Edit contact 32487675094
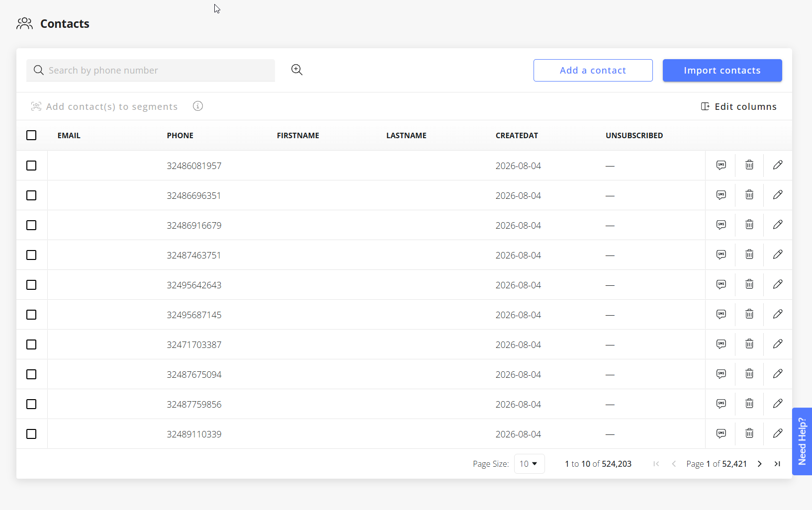The height and width of the screenshot is (510, 812). point(778,374)
